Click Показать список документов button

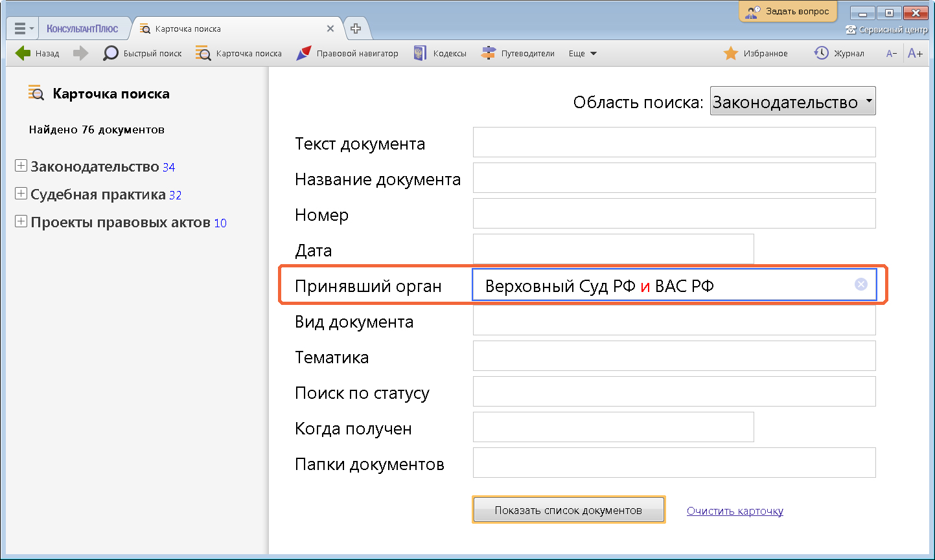pos(568,510)
